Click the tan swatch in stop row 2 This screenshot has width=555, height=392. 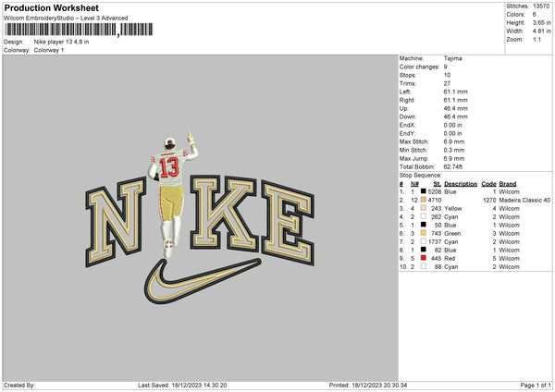(424, 200)
